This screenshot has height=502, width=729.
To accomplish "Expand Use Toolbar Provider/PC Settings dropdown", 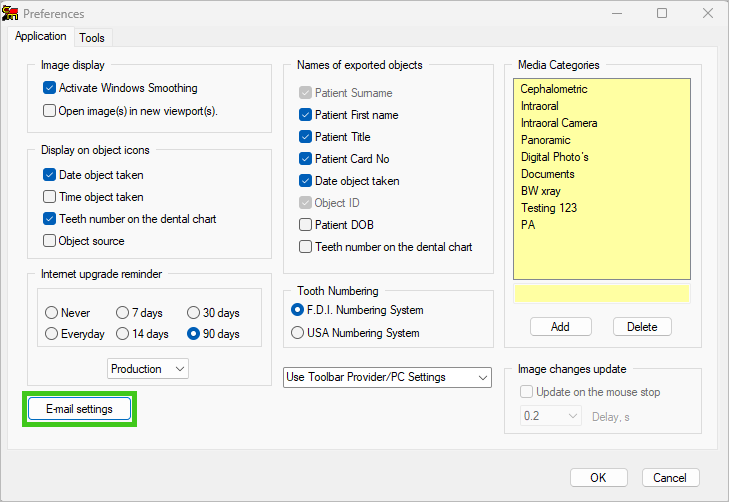I will pyautogui.click(x=387, y=377).
